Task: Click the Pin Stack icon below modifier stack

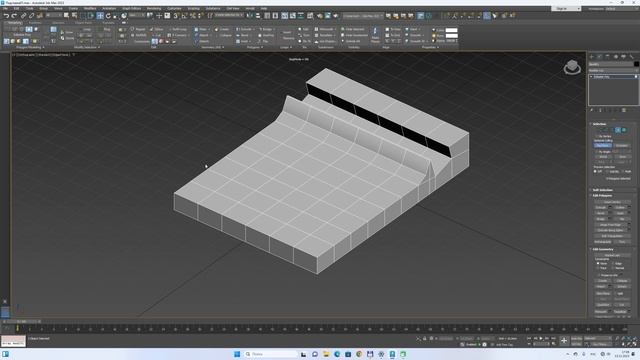Action: point(591,110)
